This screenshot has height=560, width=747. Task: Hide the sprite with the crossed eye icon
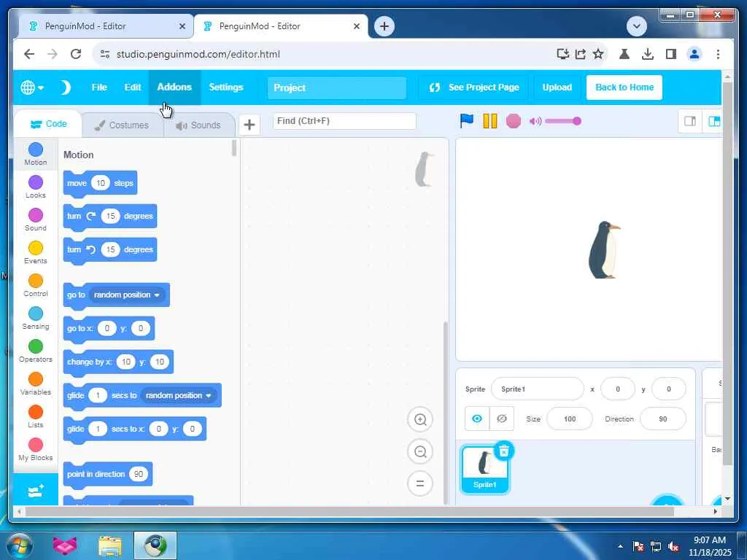tap(502, 419)
